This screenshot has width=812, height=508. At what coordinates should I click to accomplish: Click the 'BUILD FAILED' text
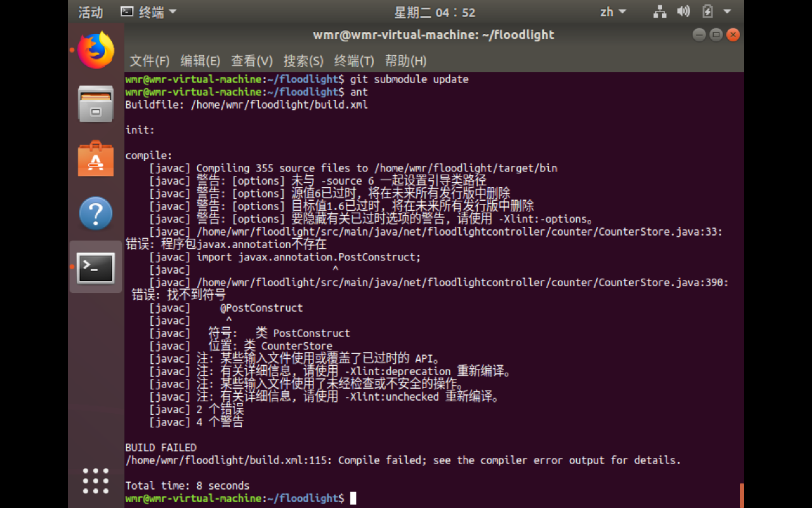tap(161, 448)
